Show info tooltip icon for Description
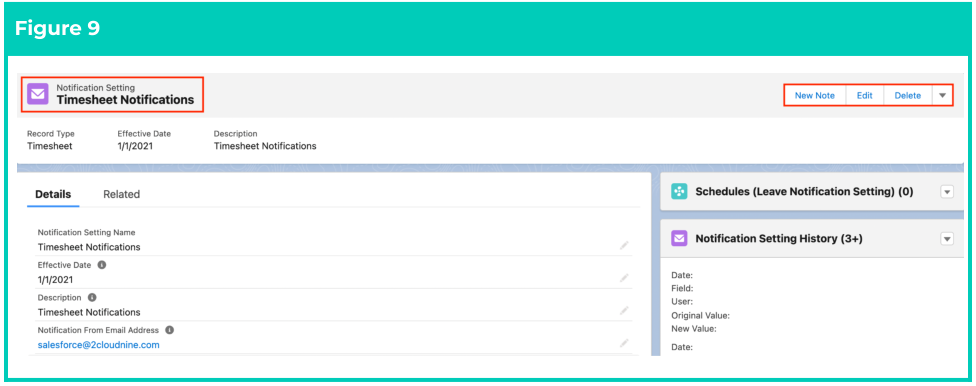This screenshot has height=386, width=976. tap(92, 297)
